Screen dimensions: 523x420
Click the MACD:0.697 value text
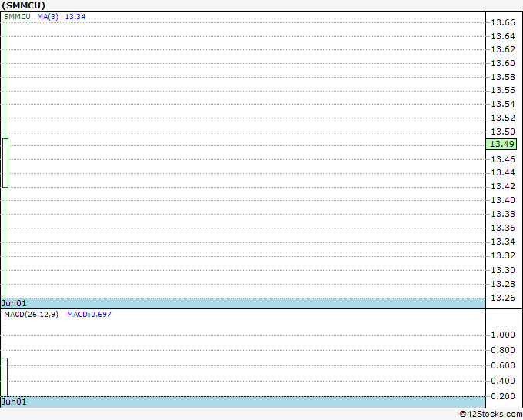tap(89, 315)
